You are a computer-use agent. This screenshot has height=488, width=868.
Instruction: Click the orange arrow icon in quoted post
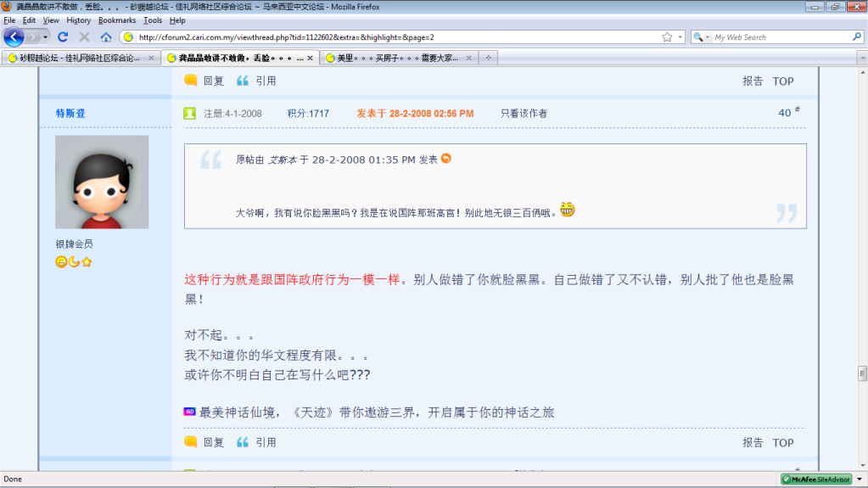click(x=446, y=159)
